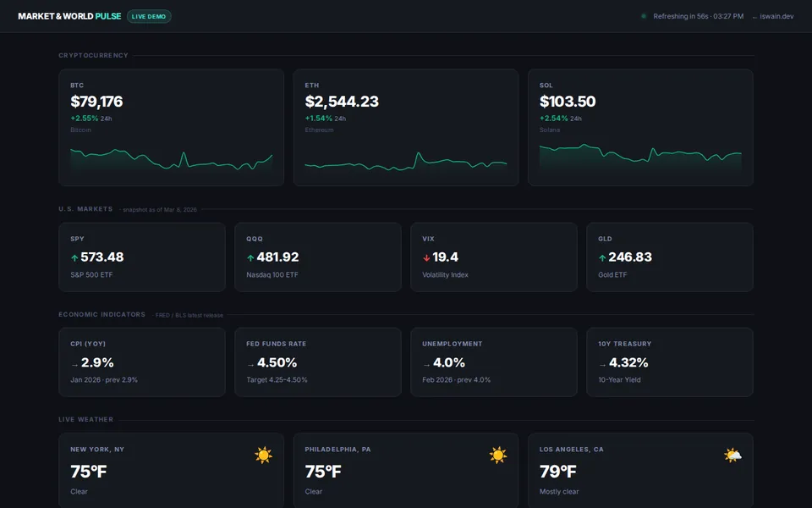812x508 pixels.
Task: Click the Los Angeles 79°F temperature
Action: click(557, 472)
